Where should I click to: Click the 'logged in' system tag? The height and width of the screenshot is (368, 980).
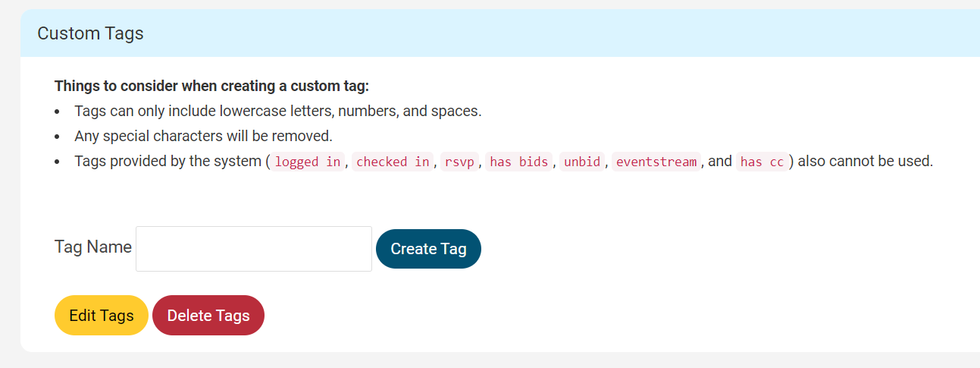pyautogui.click(x=308, y=162)
